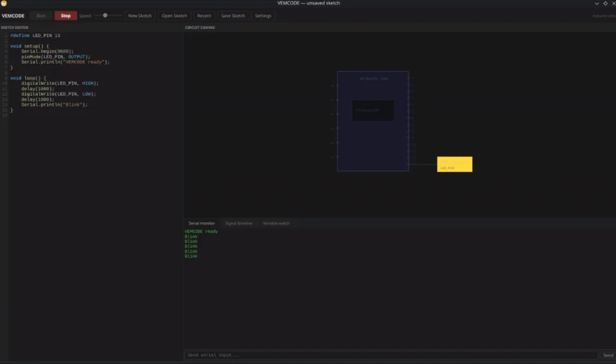Click 'VEMCODE ready' in serial output

pyautogui.click(x=201, y=232)
